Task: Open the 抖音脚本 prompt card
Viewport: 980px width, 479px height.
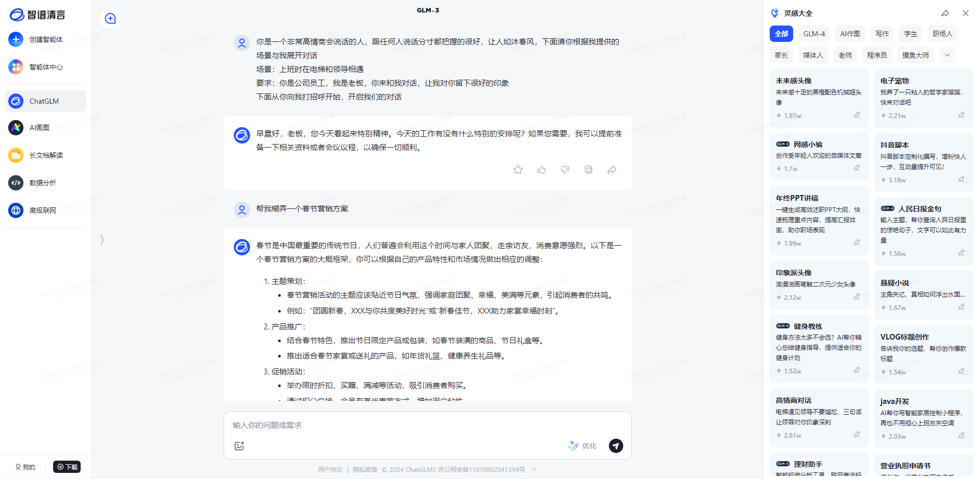Action: [x=924, y=162]
